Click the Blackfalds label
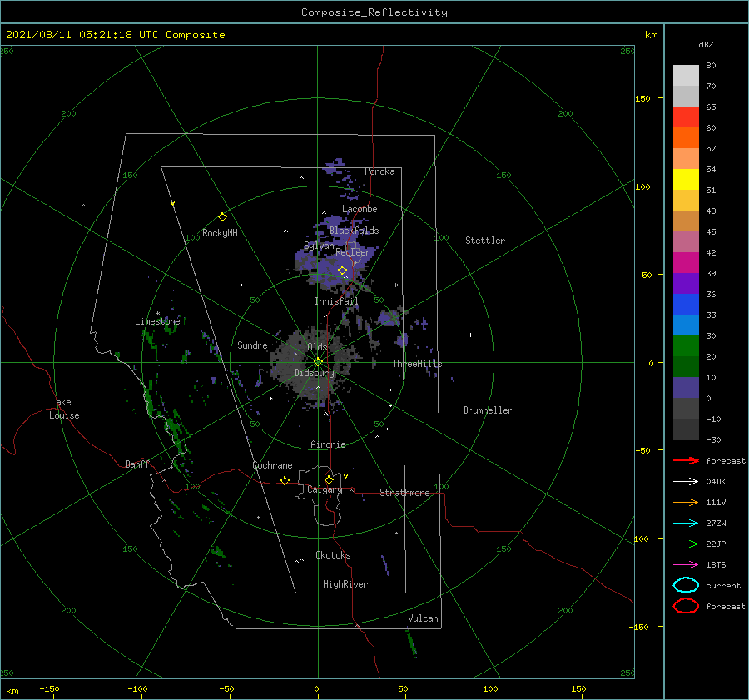The image size is (749, 700). click(354, 231)
